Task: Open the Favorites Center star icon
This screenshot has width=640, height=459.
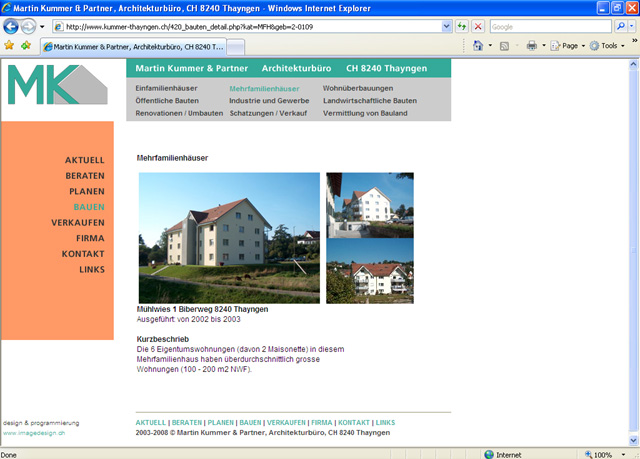Action: 9,45
